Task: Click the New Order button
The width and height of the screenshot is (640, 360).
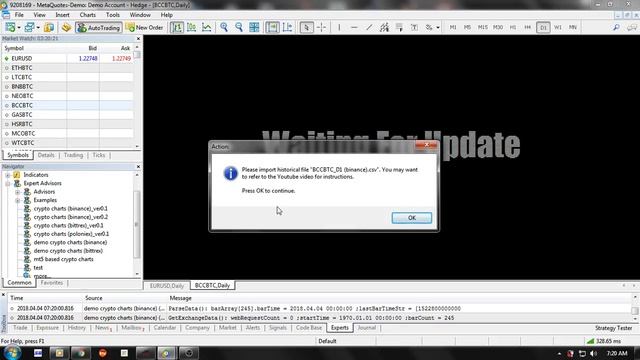Action: click(144, 27)
